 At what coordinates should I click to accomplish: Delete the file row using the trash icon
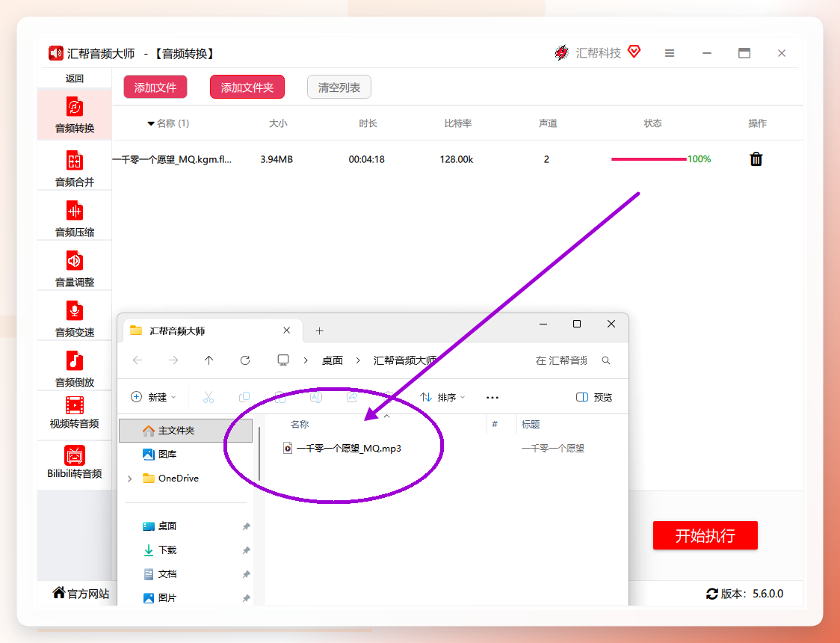pos(756,159)
